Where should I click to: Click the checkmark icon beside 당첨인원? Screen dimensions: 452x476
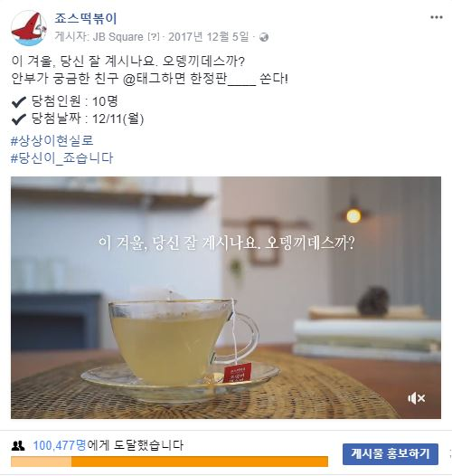pyautogui.click(x=18, y=102)
